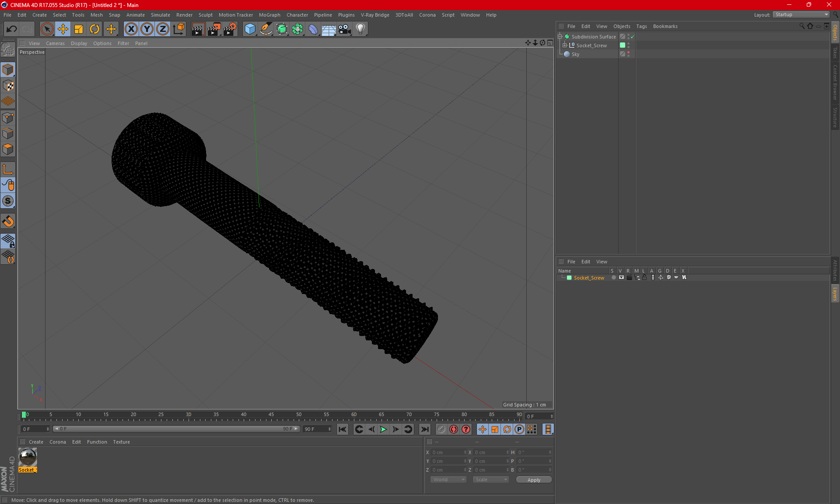This screenshot has height=504, width=840.
Task: Open the Simulate menu
Action: pos(160,15)
